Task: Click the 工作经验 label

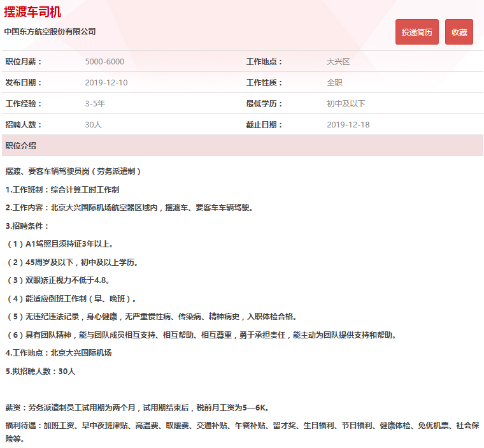Action: tap(24, 103)
